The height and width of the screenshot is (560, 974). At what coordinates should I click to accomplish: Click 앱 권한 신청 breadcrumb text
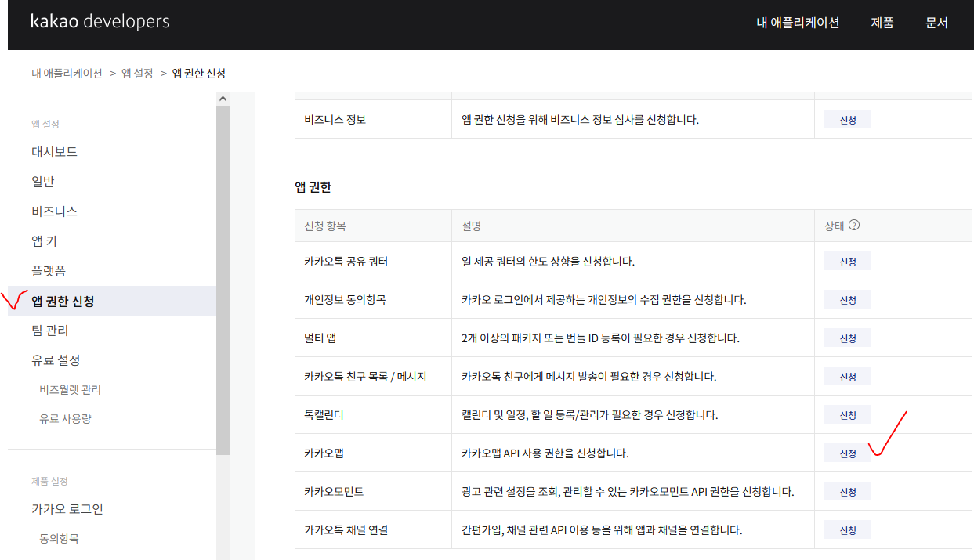pyautogui.click(x=199, y=73)
